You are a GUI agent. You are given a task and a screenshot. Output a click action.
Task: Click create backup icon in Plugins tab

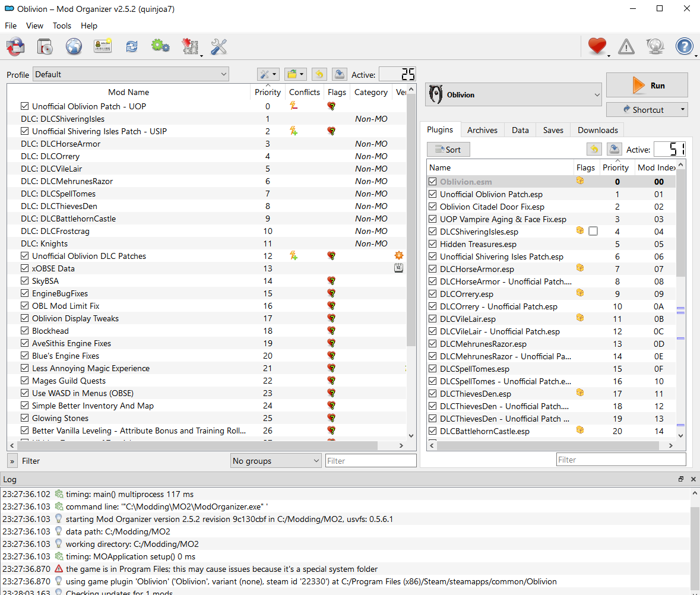click(x=615, y=149)
